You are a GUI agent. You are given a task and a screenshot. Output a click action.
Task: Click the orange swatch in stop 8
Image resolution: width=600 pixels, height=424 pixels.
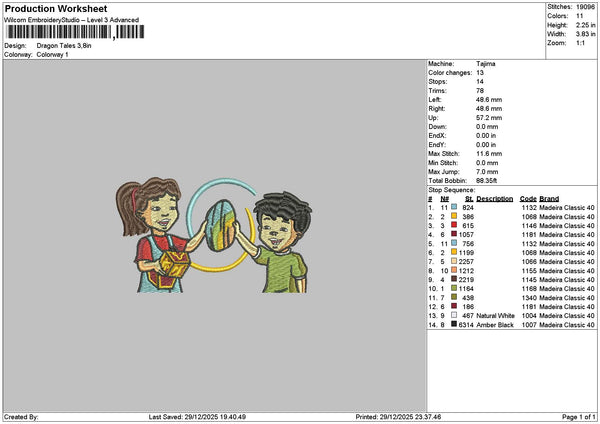pyautogui.click(x=454, y=270)
